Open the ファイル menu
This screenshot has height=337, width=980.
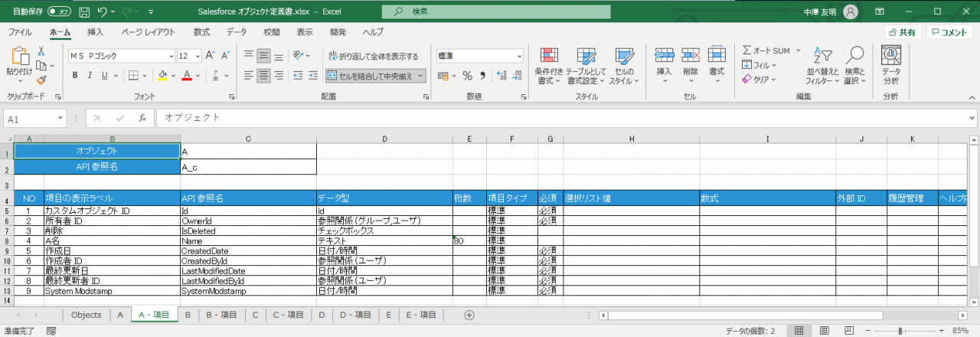(20, 32)
